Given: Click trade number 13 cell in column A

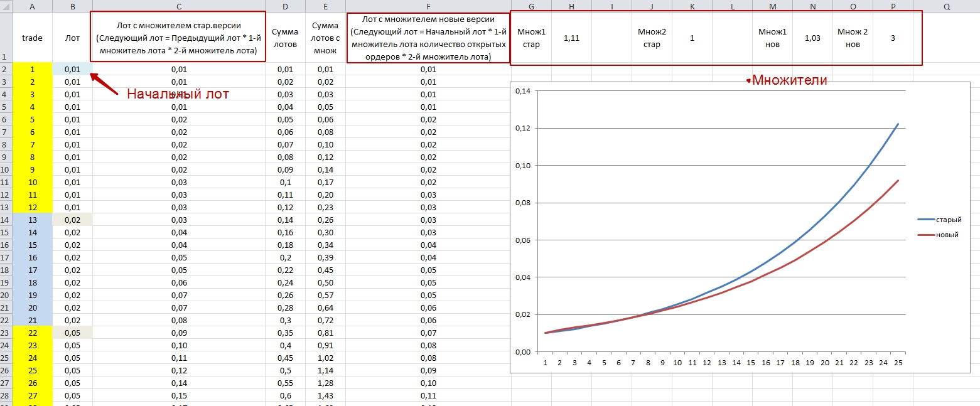Looking at the screenshot, I should 32,220.
